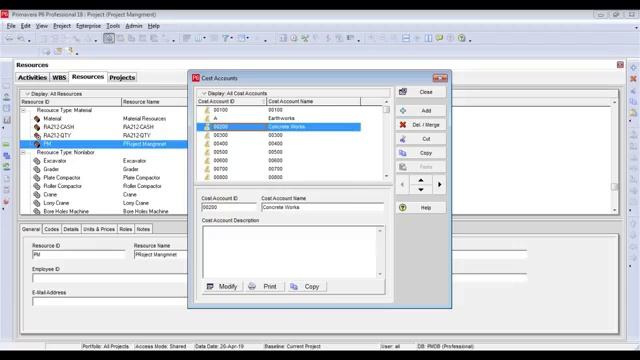
Task: Open Display: All Resources dropdown
Action: pyautogui.click(x=53, y=94)
